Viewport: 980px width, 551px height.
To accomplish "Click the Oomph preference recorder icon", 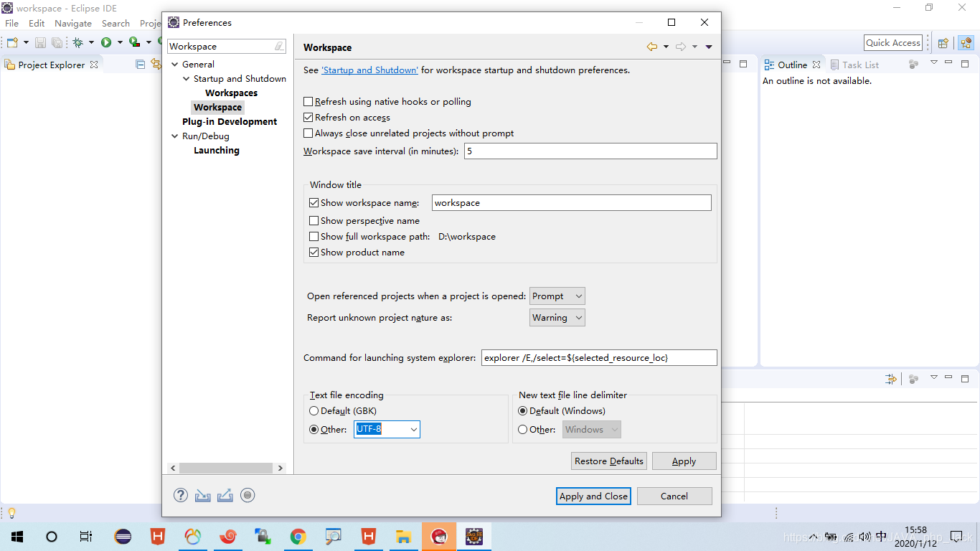I will click(x=248, y=495).
